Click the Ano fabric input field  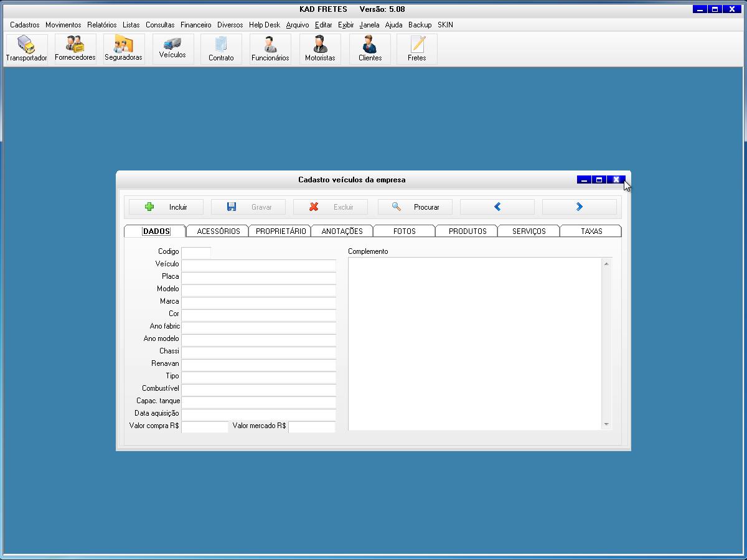tap(258, 327)
